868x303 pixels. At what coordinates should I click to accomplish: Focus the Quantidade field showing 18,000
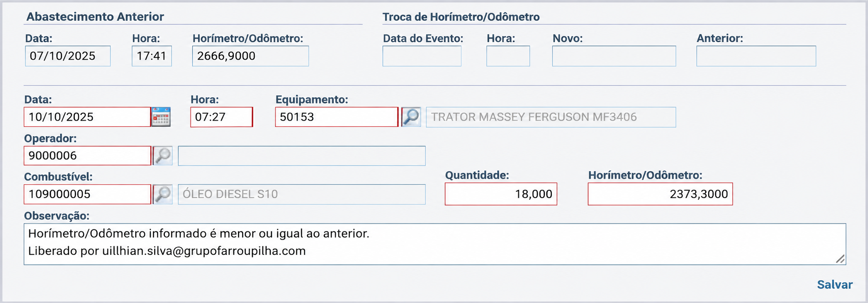pos(501,194)
